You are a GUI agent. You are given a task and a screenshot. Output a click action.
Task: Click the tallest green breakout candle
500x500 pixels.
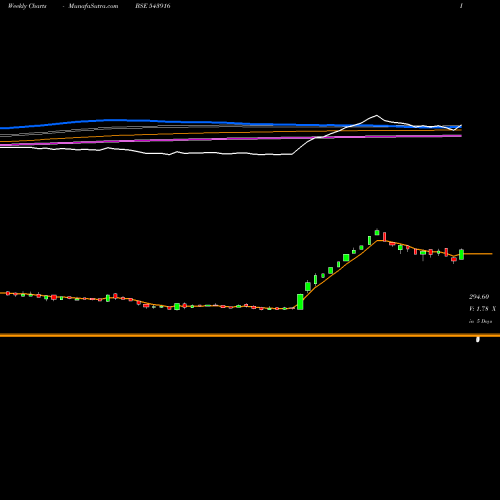[x=300, y=302]
